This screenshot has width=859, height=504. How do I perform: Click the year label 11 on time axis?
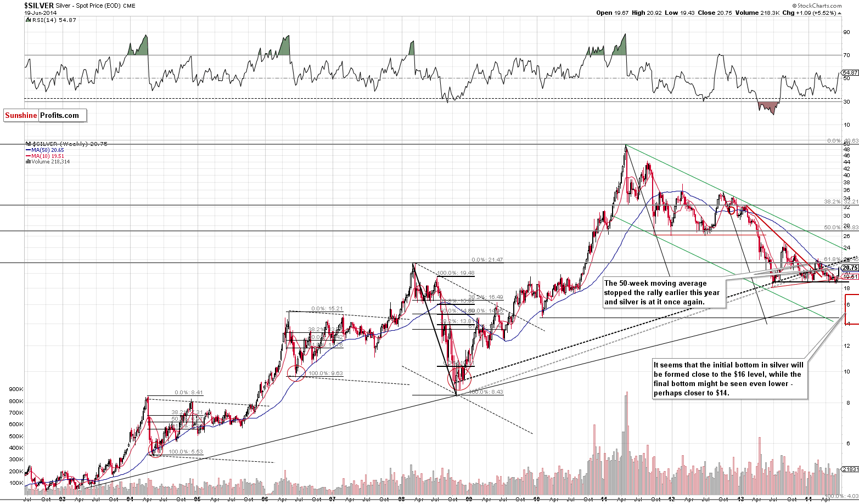pyautogui.click(x=604, y=500)
